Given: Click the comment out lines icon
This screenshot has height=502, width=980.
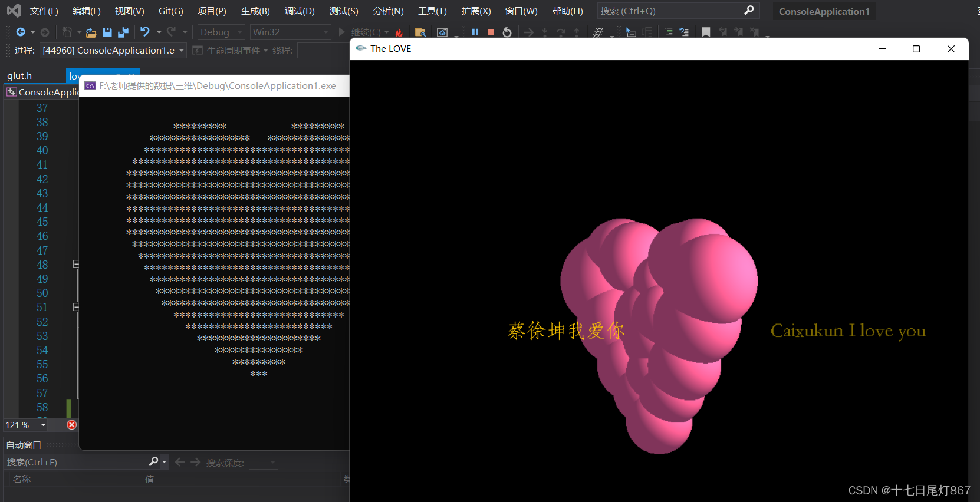Looking at the screenshot, I should click(x=669, y=32).
